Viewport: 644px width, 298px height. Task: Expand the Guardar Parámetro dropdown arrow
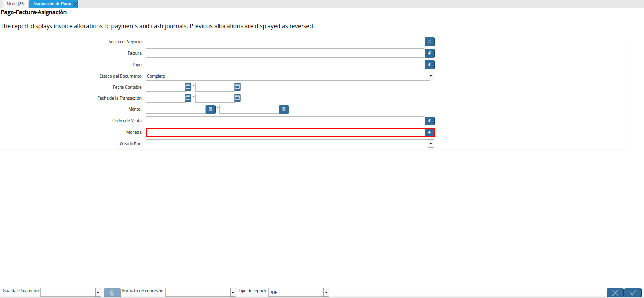98,292
